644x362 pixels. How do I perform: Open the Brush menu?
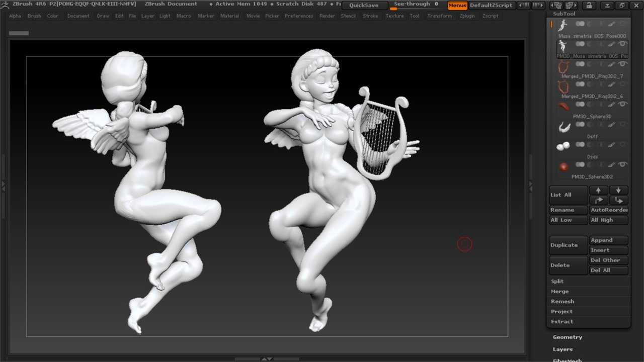point(34,16)
